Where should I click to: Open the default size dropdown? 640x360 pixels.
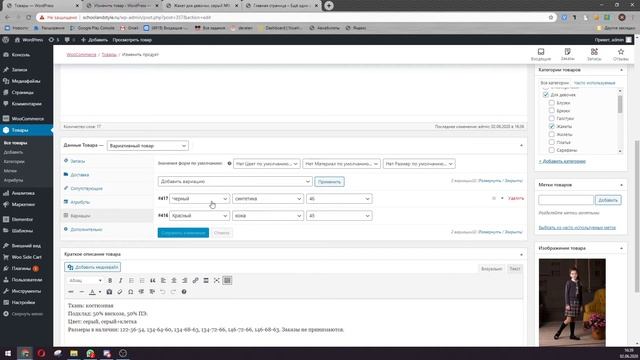coord(419,164)
